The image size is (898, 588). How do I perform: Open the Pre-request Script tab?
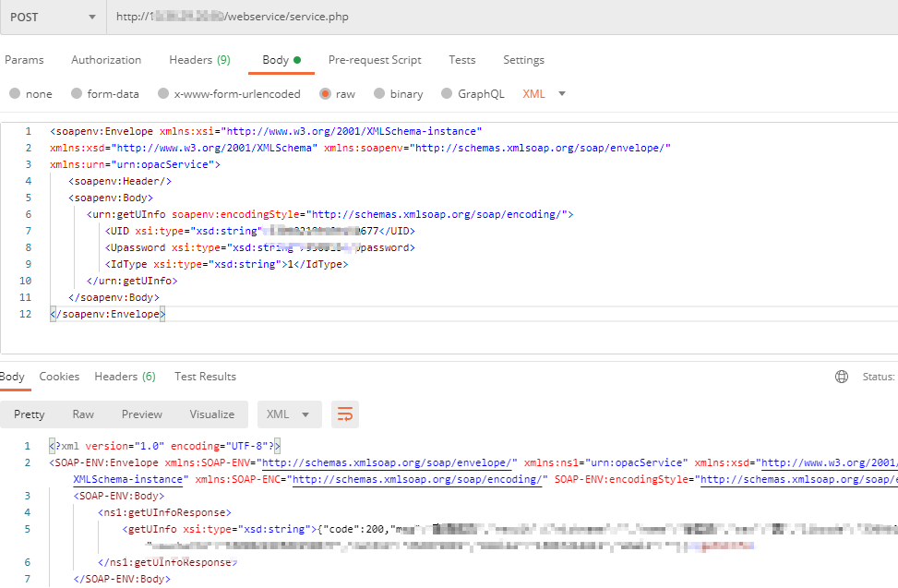pos(375,60)
